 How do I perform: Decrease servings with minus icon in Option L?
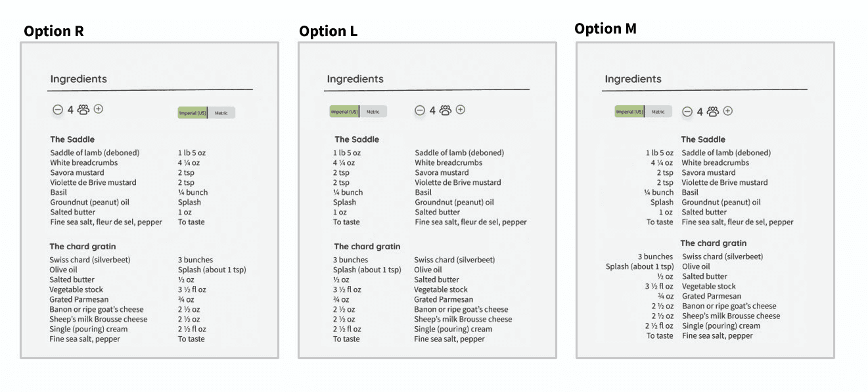coord(420,110)
